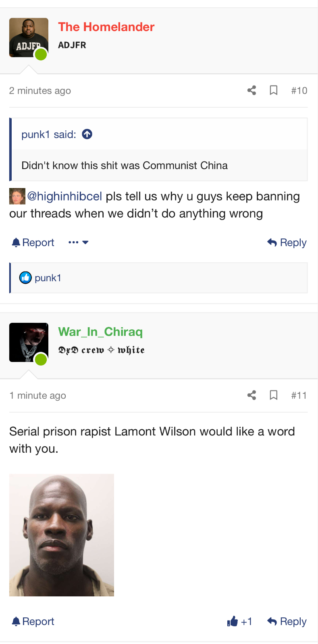This screenshot has width=318, height=644.
Task: Reply to War_In_Chiraq's post
Action: point(287,621)
